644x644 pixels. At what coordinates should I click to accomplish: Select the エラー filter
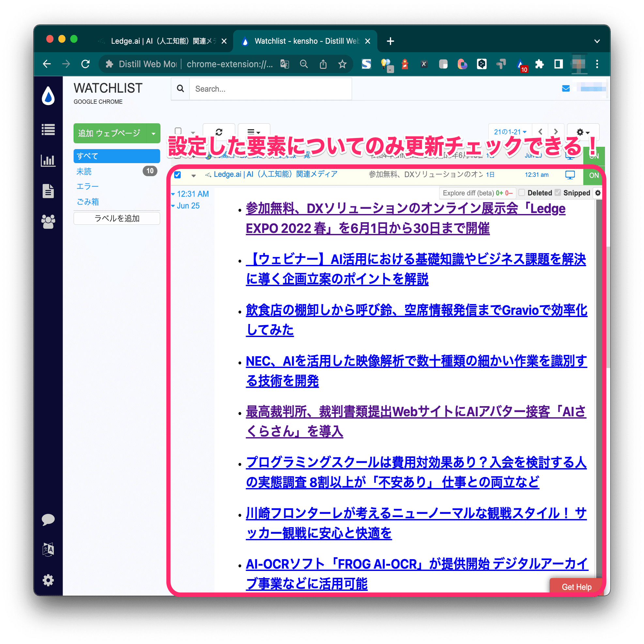pos(87,186)
